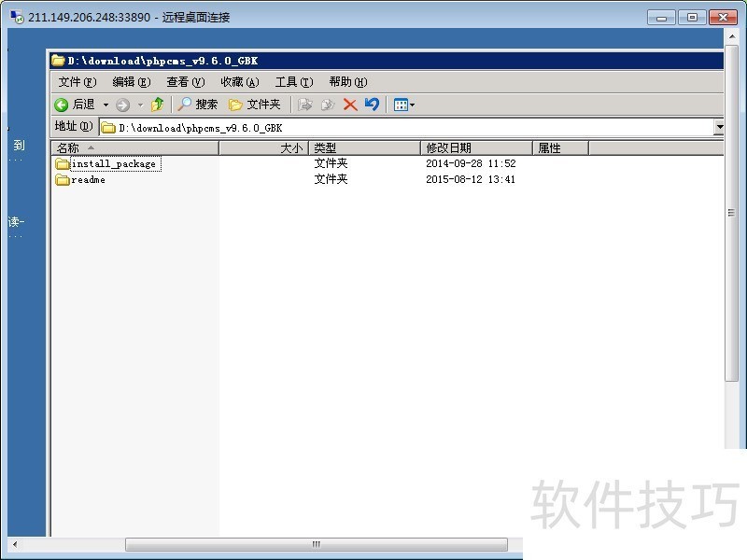Click the install_package folder name
This screenshot has width=747, height=560.
click(114, 164)
